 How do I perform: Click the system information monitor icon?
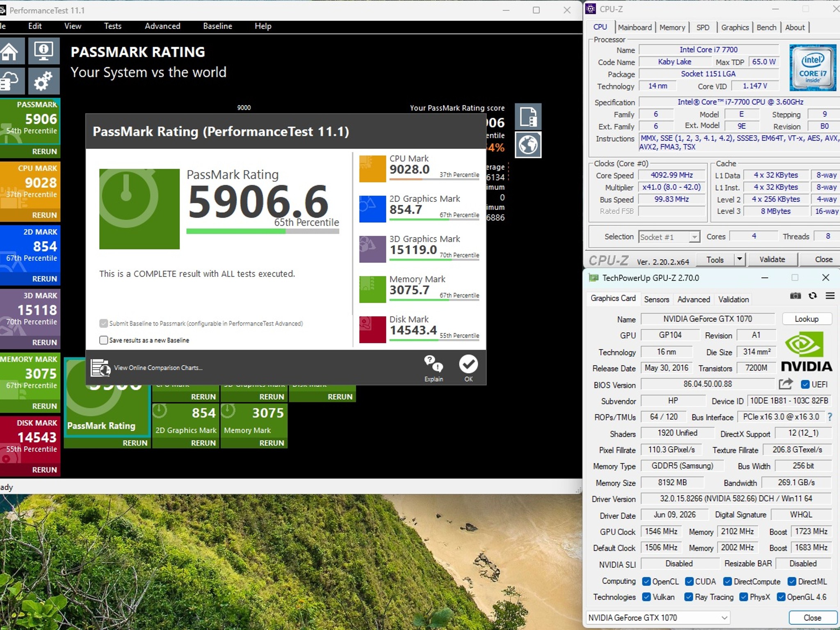(x=44, y=51)
